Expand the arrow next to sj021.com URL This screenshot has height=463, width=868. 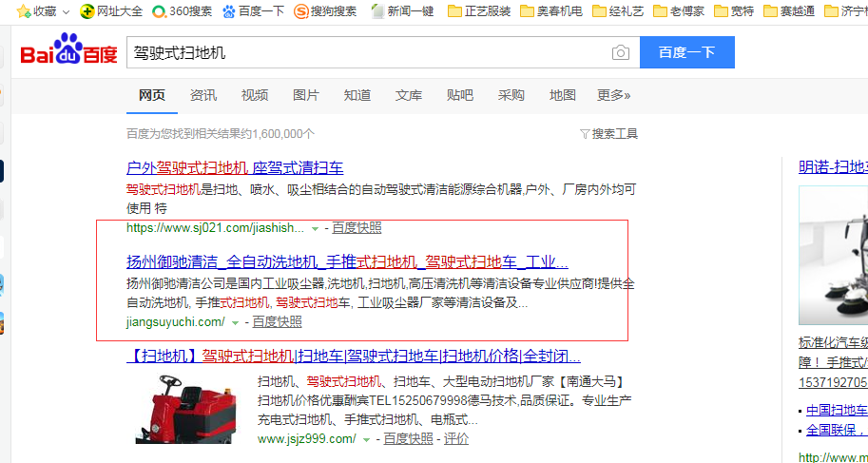click(x=315, y=229)
